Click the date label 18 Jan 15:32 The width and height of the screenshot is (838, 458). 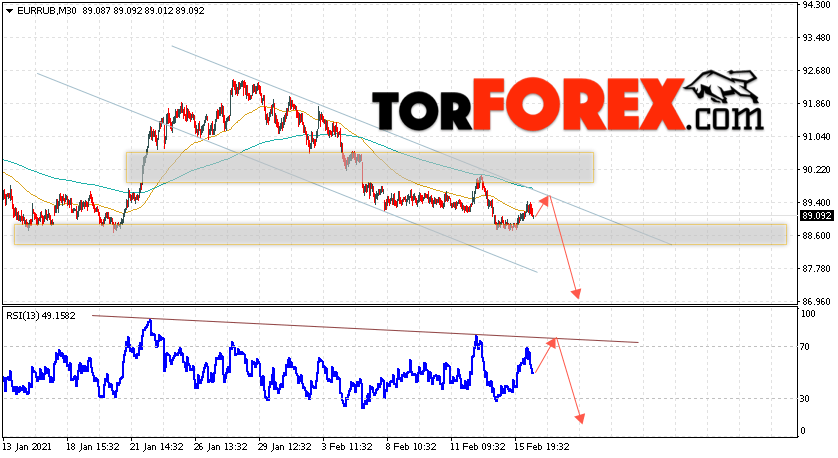pos(92,447)
